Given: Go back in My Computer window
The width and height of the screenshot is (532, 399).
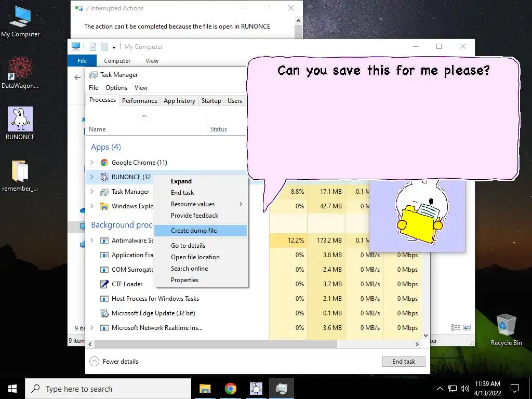Looking at the screenshot, I should (x=78, y=78).
